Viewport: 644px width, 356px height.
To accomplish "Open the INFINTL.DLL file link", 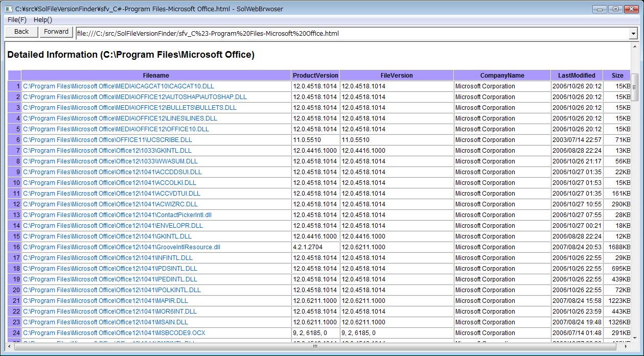I will (108, 258).
